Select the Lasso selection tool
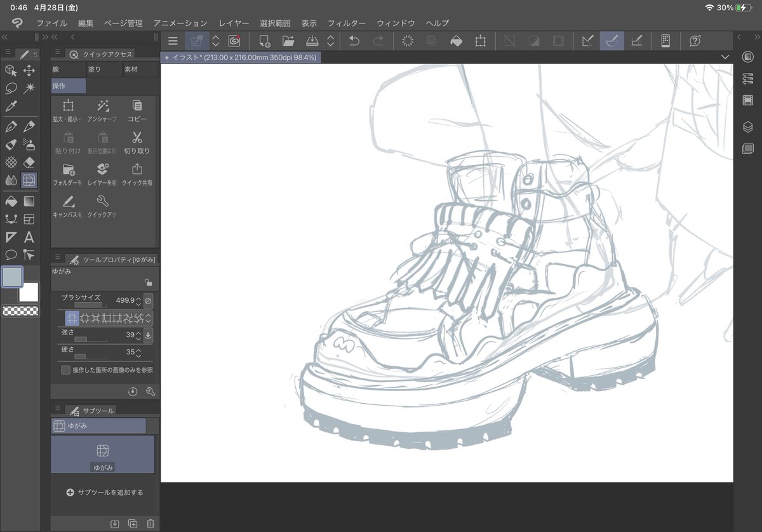Image resolution: width=762 pixels, height=532 pixels. (x=10, y=88)
